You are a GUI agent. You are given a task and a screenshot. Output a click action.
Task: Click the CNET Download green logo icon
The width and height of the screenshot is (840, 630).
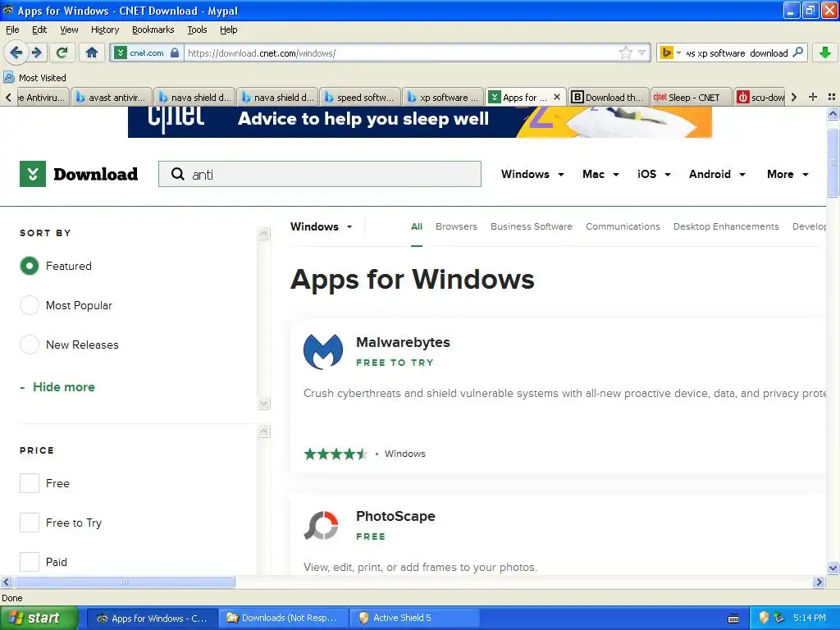[33, 174]
